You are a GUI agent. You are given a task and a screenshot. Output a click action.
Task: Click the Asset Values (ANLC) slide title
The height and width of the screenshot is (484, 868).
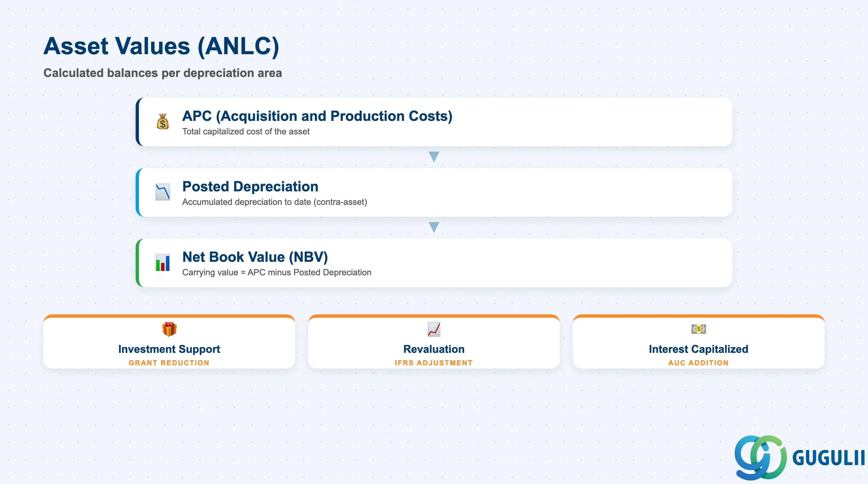161,46
